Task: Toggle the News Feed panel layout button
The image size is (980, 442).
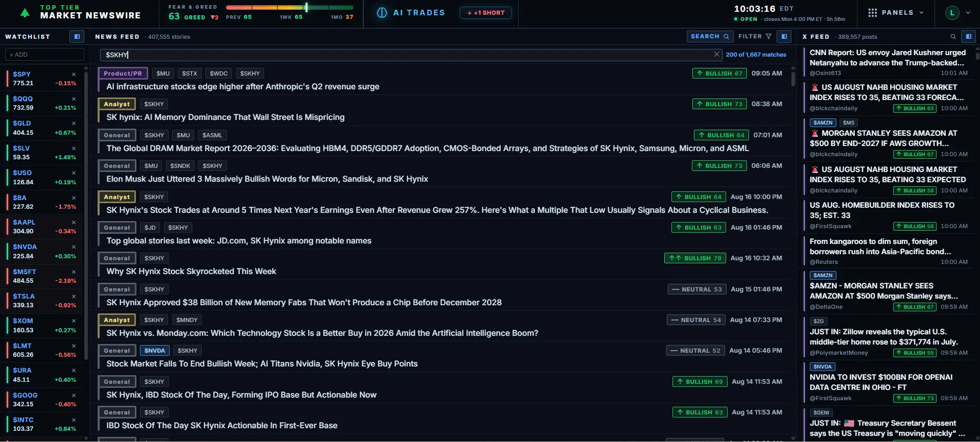Action: pos(784,36)
